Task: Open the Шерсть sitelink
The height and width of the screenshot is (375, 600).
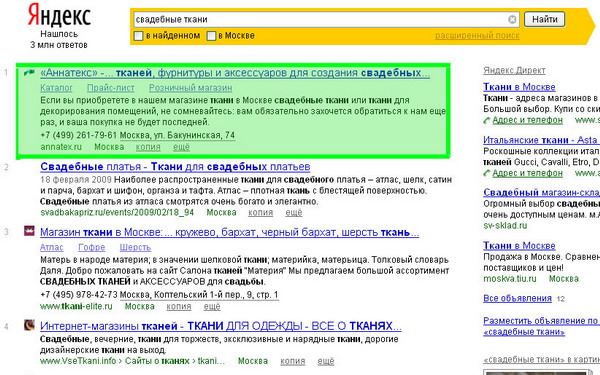Action: pos(135,248)
